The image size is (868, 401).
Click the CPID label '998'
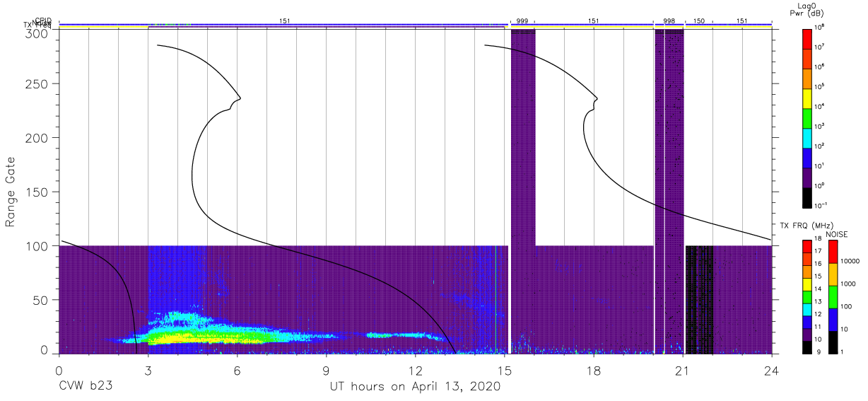point(668,21)
